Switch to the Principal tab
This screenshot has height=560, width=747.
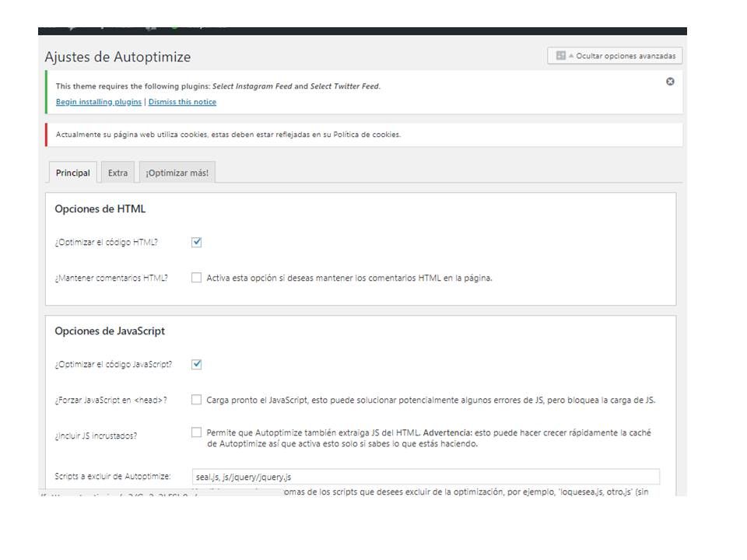[73, 173]
